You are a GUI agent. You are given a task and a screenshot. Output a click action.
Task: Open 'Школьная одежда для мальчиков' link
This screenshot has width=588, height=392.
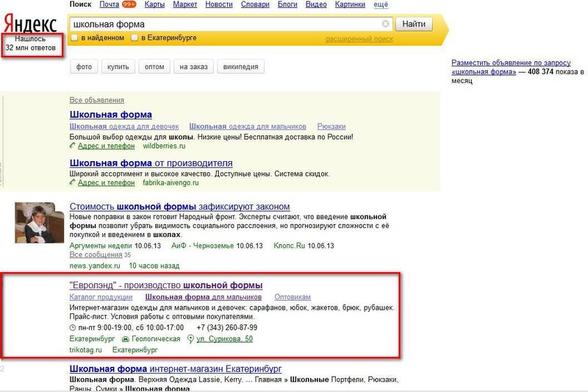pyautogui.click(x=248, y=126)
